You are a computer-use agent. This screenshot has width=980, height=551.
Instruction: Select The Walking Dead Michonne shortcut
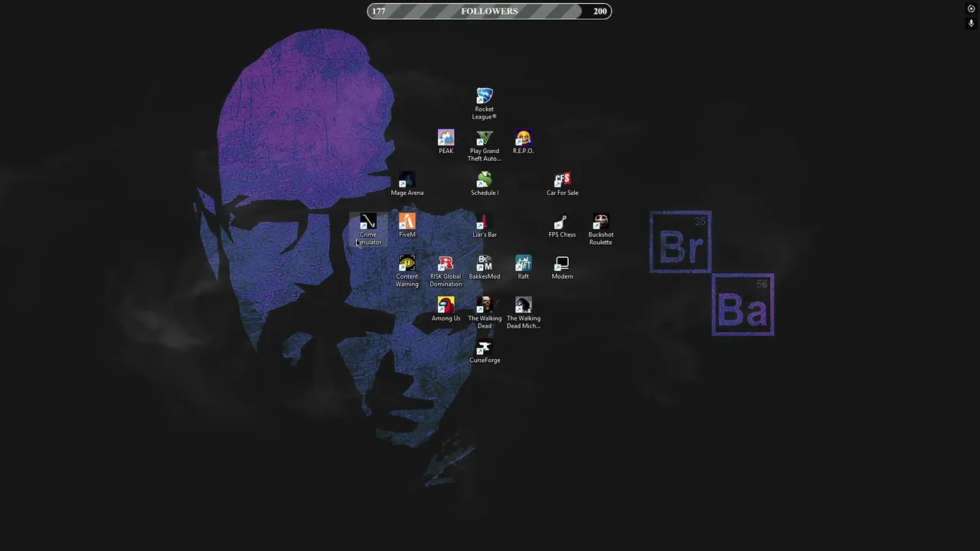coord(523,314)
